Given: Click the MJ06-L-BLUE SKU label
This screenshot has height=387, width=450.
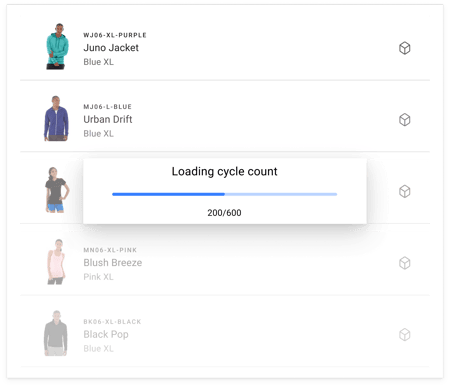Looking at the screenshot, I should tap(107, 107).
